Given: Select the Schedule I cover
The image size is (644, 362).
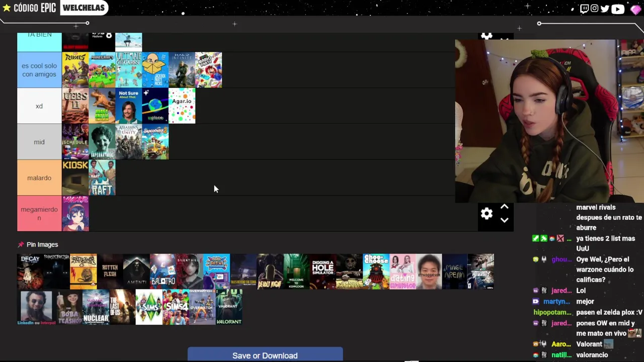Looking at the screenshot, I should (x=75, y=142).
